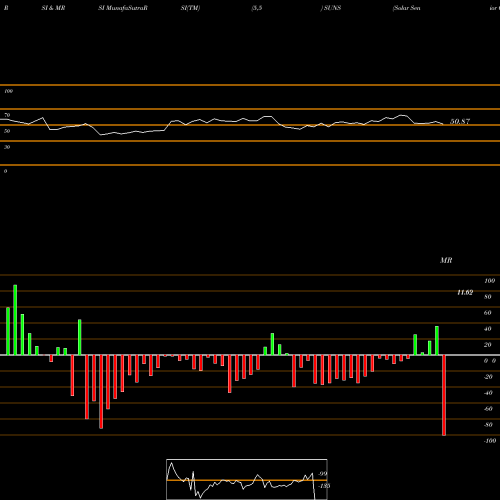The width and height of the screenshot is (500, 500).
Task: Click the RSI axis label 100
Action: [x=8, y=91]
